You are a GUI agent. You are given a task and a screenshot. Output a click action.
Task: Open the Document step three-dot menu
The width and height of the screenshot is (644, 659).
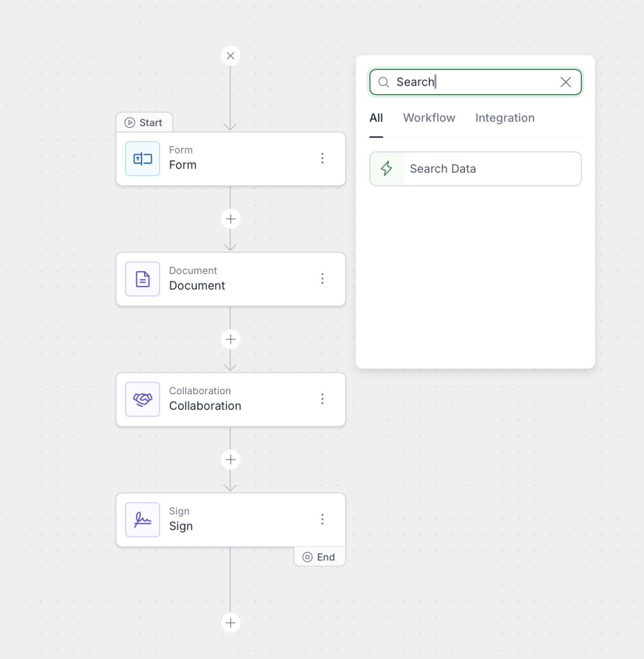[x=322, y=279]
